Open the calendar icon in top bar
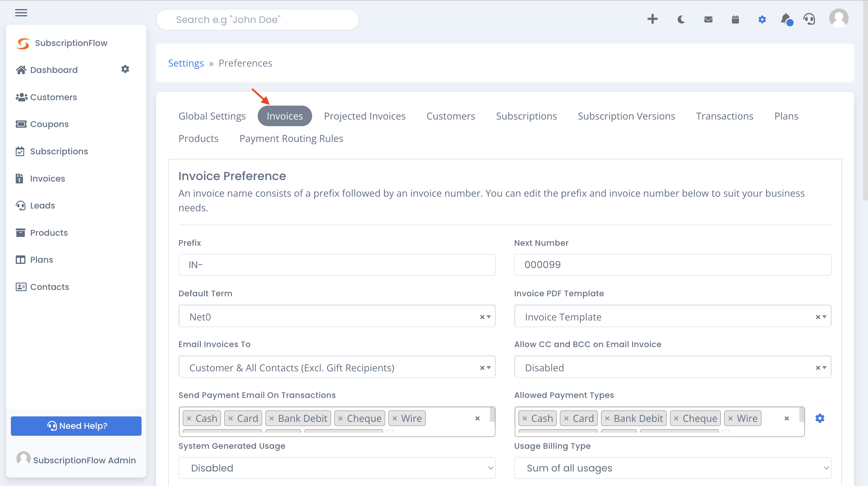 coord(735,20)
